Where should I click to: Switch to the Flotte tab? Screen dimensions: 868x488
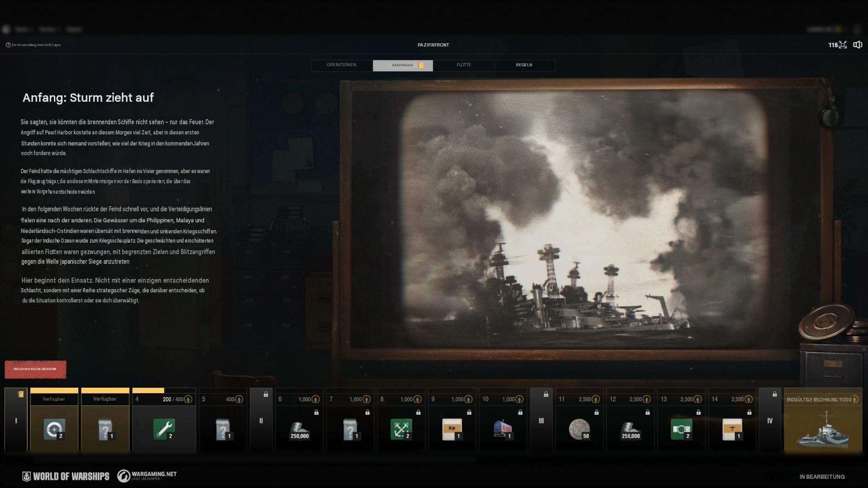[463, 65]
